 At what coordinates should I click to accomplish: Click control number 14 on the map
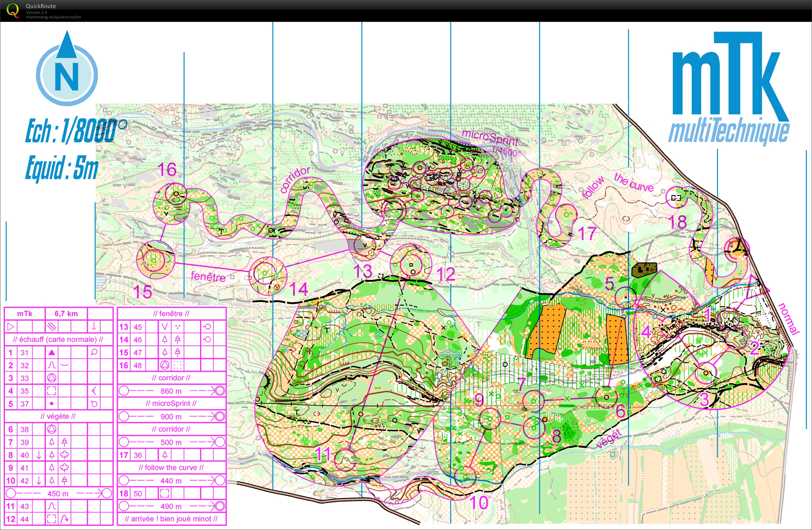[x=299, y=289]
